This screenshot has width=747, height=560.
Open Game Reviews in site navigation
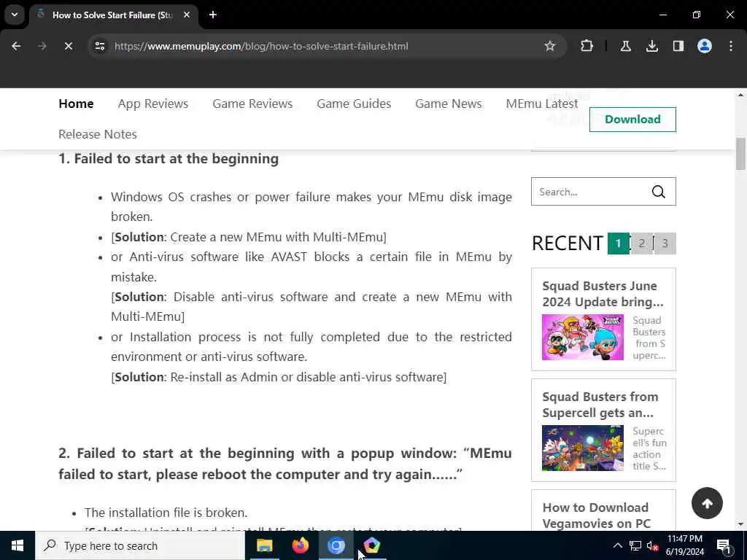(252, 104)
